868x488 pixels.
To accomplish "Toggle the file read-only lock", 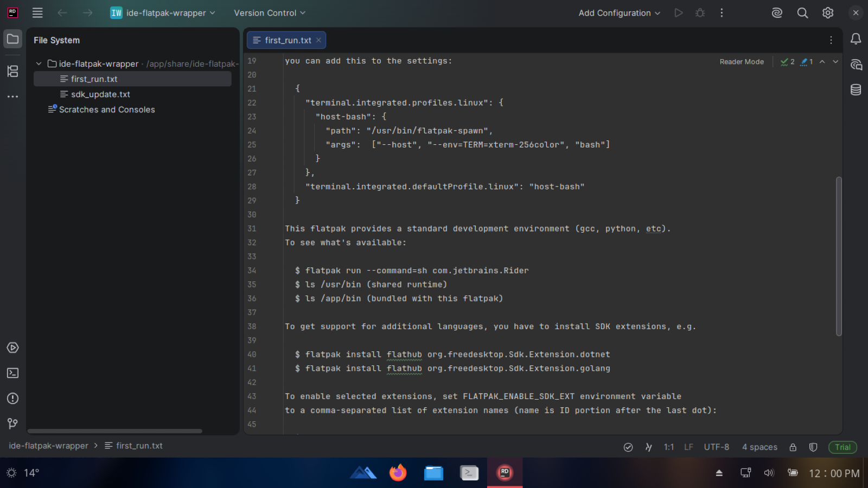I will 793,447.
